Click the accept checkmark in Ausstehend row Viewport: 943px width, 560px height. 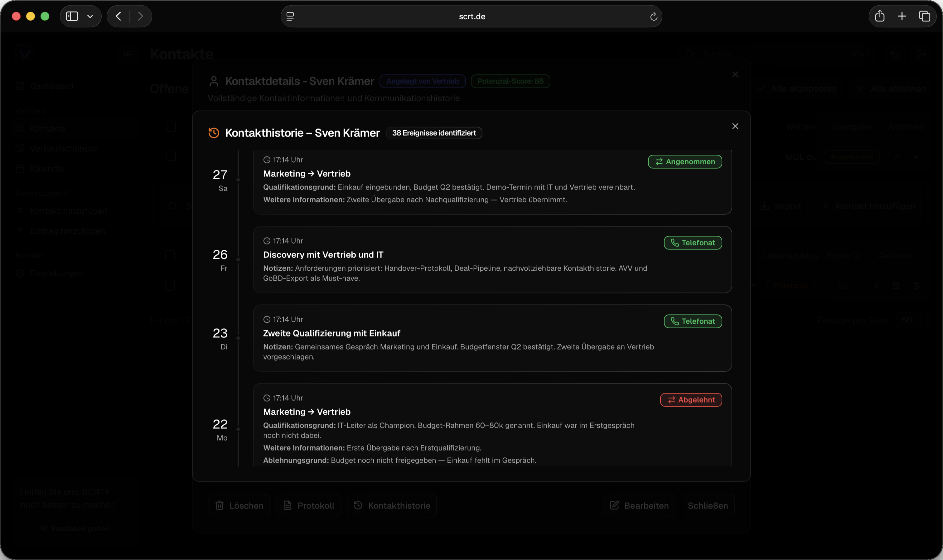pyautogui.click(x=896, y=157)
